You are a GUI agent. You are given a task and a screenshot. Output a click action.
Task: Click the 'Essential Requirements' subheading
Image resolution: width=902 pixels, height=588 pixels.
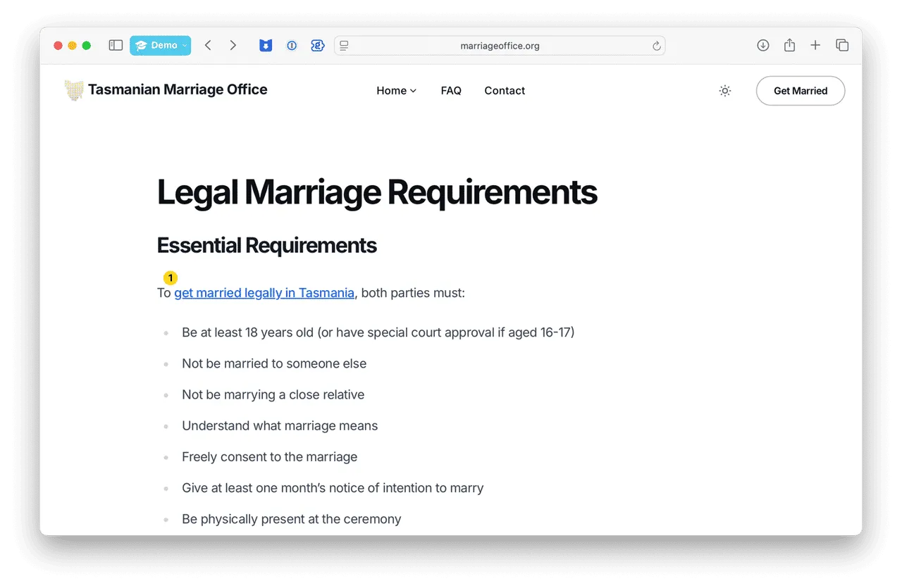click(267, 246)
